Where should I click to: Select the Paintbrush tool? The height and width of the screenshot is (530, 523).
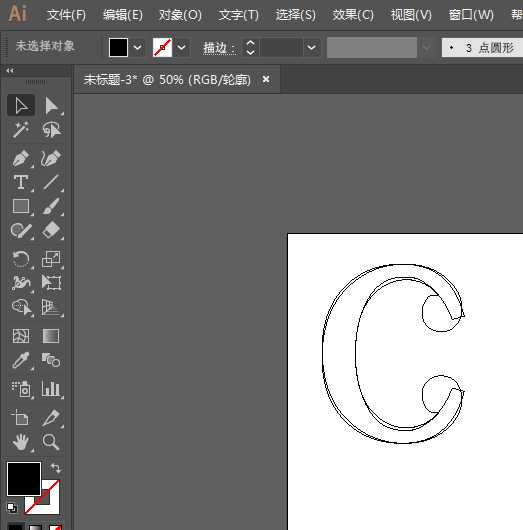[x=51, y=206]
